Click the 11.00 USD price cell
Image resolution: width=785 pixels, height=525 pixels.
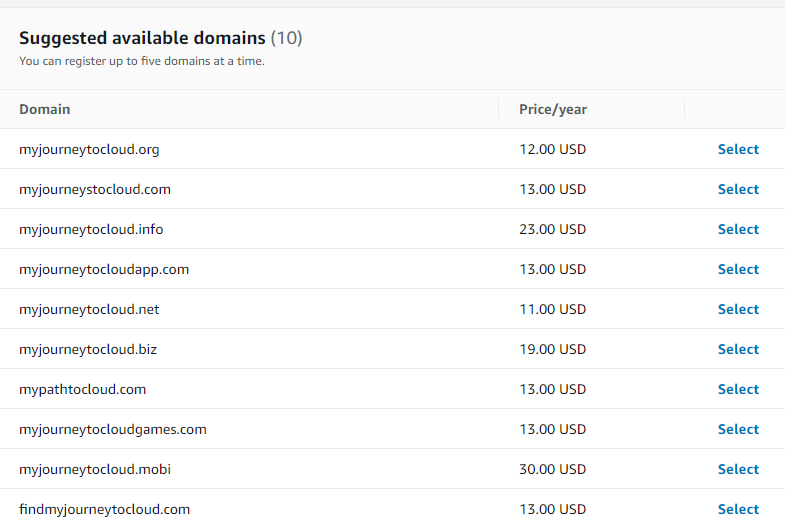[552, 309]
